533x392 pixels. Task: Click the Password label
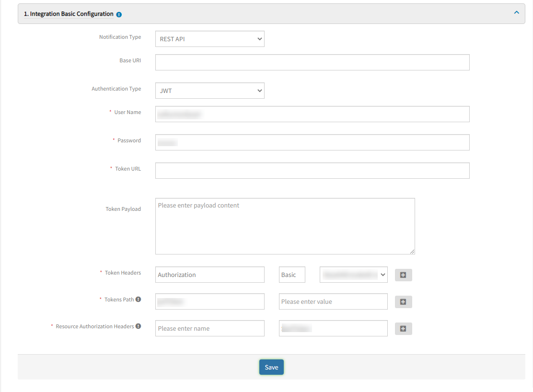(x=129, y=140)
